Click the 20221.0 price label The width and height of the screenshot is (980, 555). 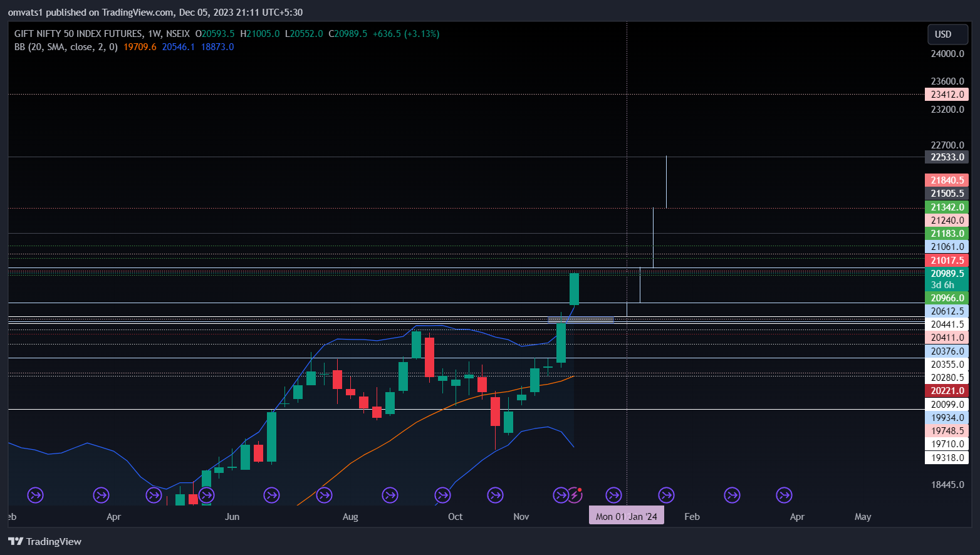pyautogui.click(x=947, y=391)
